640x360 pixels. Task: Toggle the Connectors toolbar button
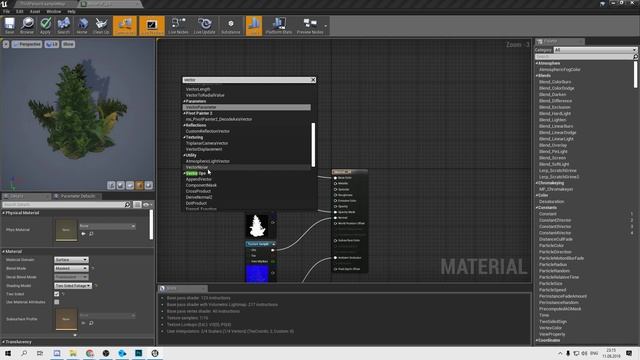coord(125,25)
